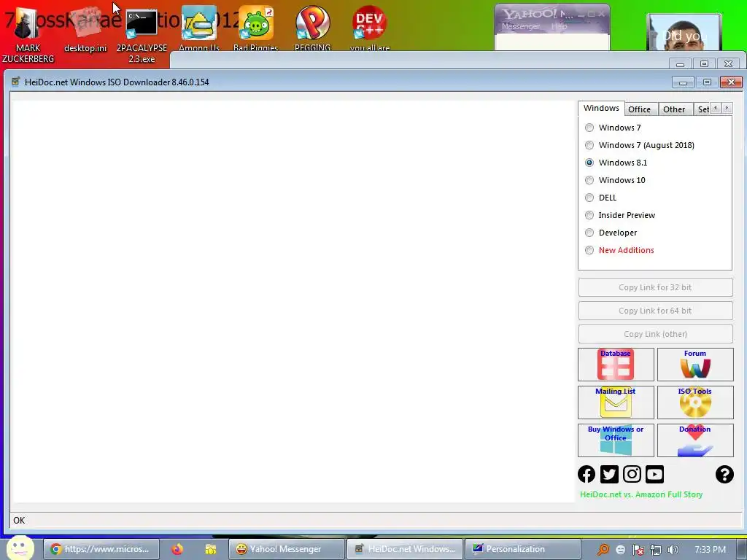Open HeiDoc.net vs. Amazon Full Story link

(641, 495)
